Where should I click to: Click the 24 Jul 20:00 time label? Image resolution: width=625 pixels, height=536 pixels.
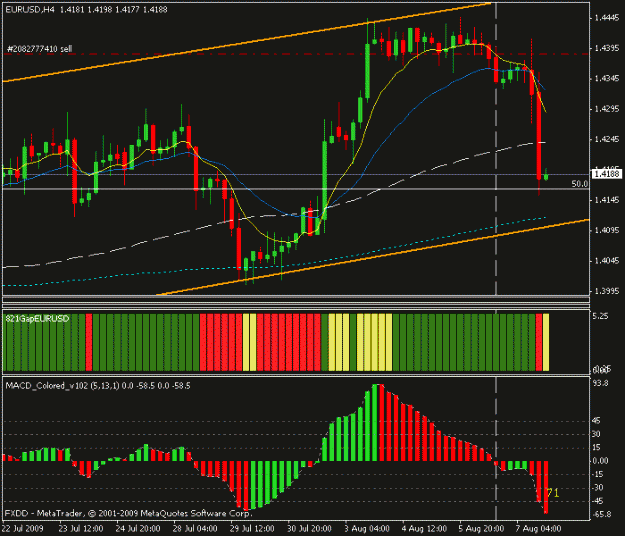pyautogui.click(x=138, y=529)
